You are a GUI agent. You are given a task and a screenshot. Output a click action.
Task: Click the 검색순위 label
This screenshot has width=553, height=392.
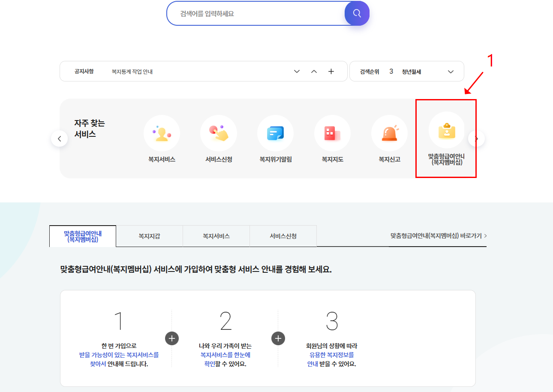click(x=370, y=72)
